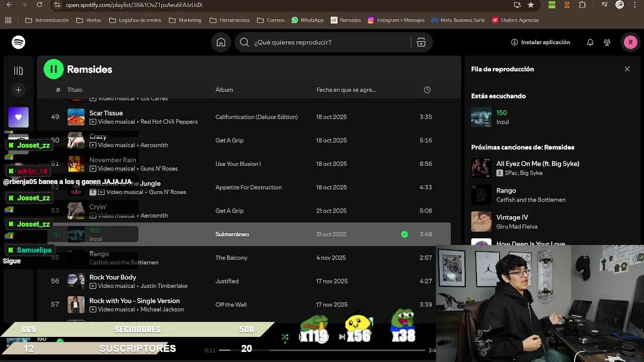Reload the page in browser
Screen dimensions: 644x362
pos(40,5)
